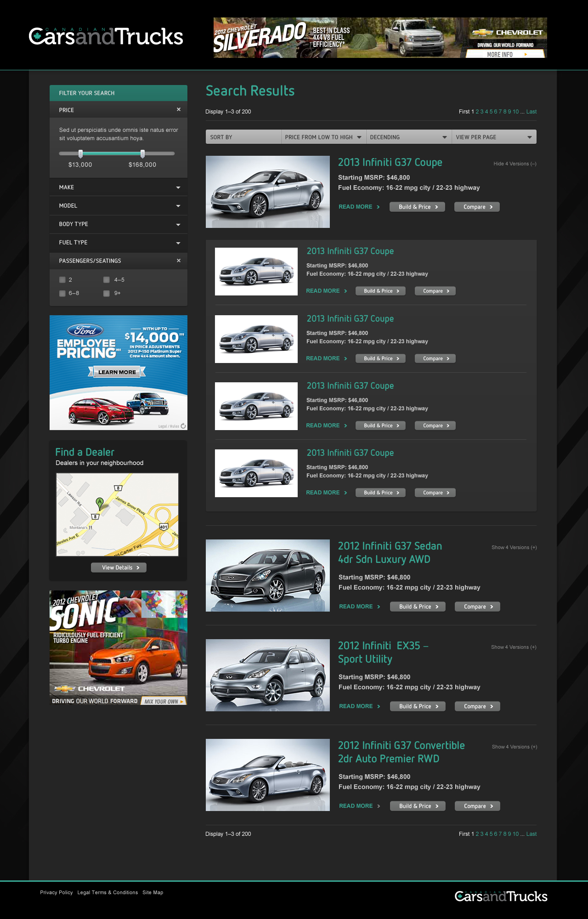Click Find a Dealer heading

[85, 452]
